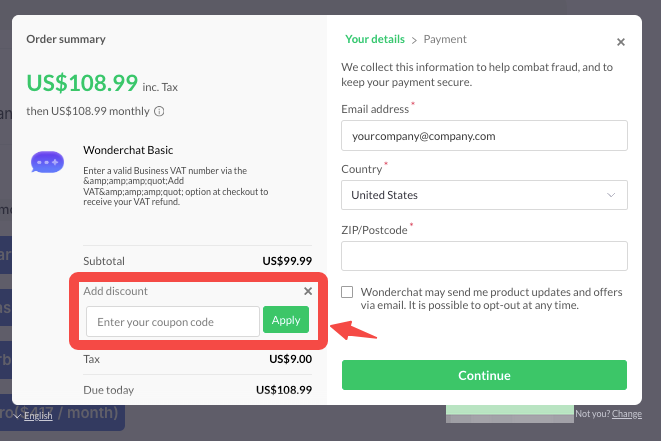Select the Your details step
The height and width of the screenshot is (441, 661).
[x=375, y=40]
